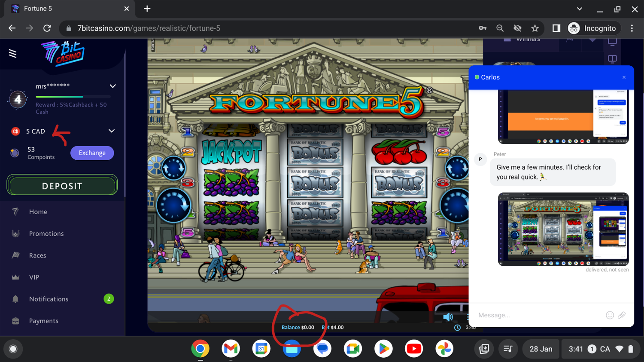Open the hamburger menu in casino sidebar
The height and width of the screenshot is (362, 644).
click(x=12, y=53)
